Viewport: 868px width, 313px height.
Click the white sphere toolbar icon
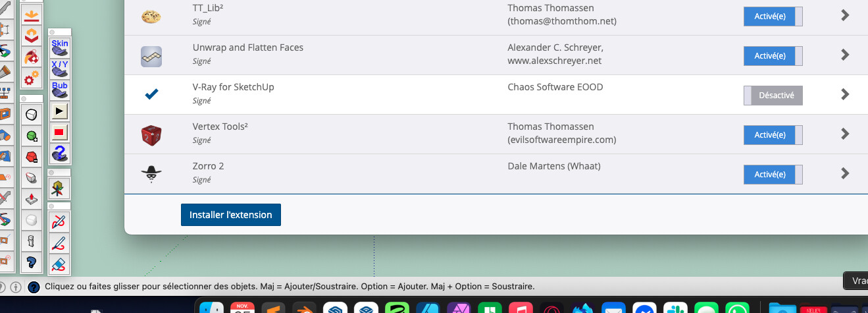[x=31, y=220]
